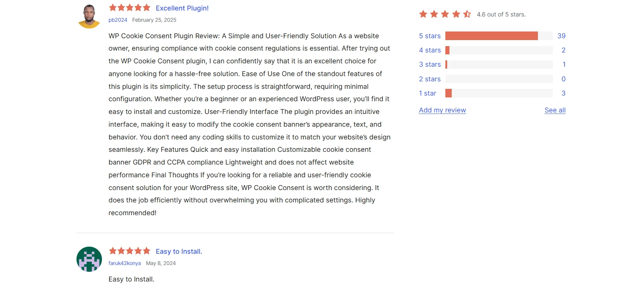Open pb2024's profile

[x=118, y=20]
